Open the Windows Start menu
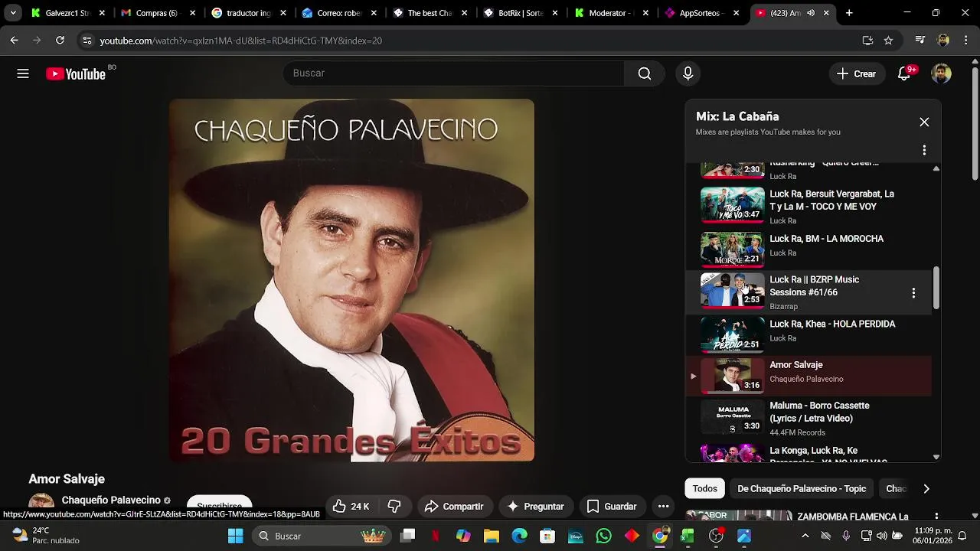 click(236, 536)
